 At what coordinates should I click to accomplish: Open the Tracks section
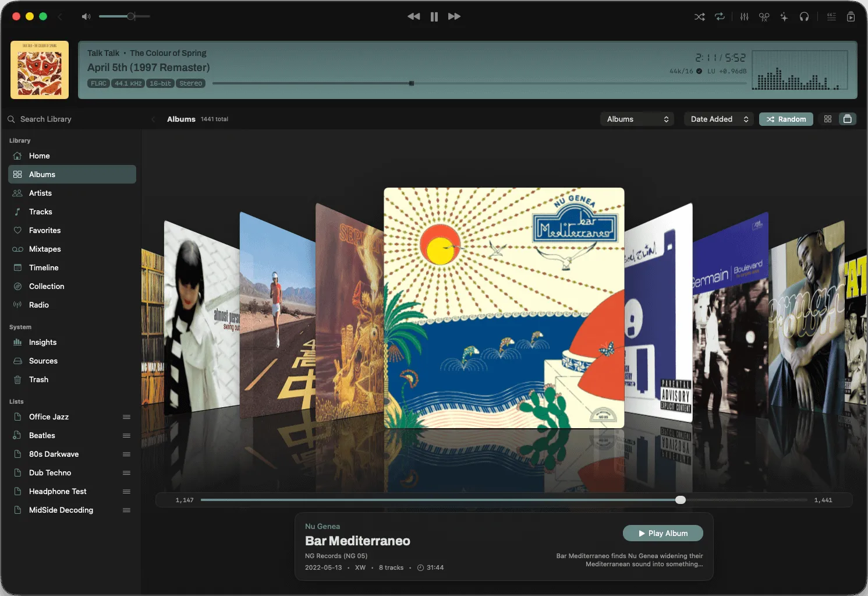click(x=72, y=211)
